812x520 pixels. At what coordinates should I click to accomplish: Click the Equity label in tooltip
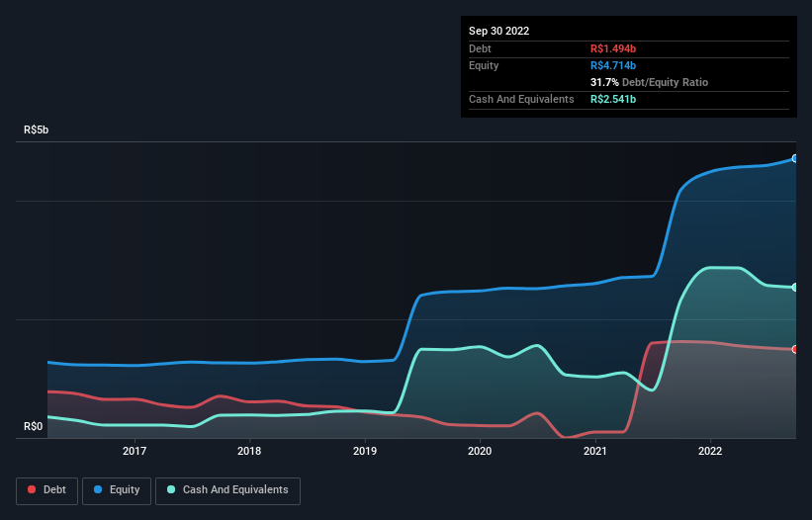pos(484,65)
